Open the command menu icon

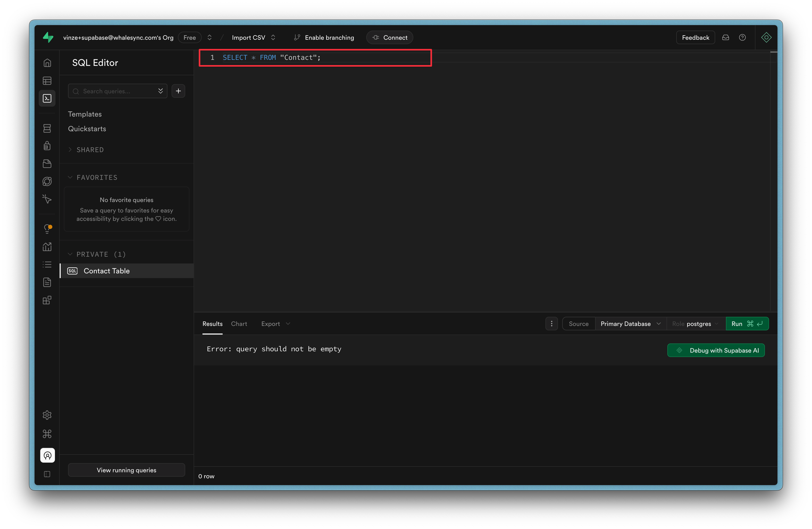point(47,434)
